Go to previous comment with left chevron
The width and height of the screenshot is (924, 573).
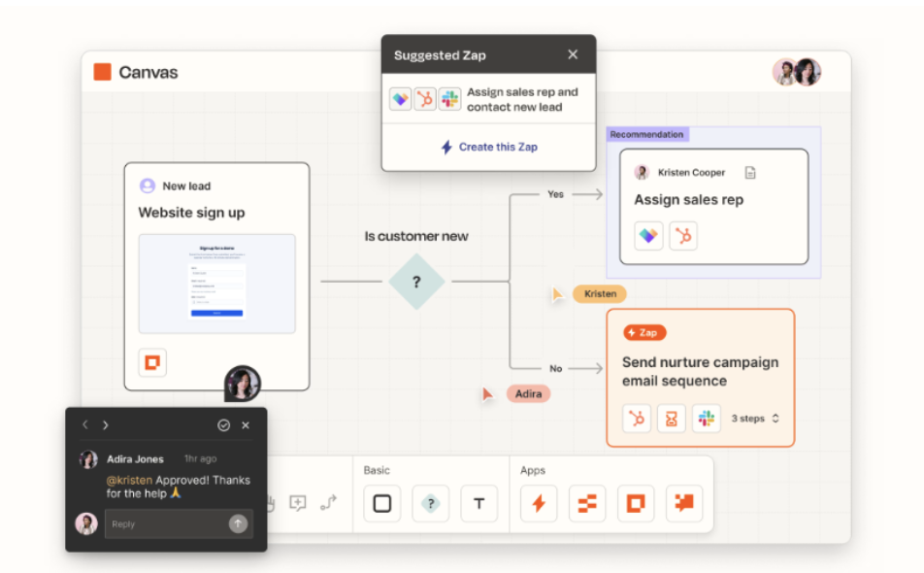85,425
